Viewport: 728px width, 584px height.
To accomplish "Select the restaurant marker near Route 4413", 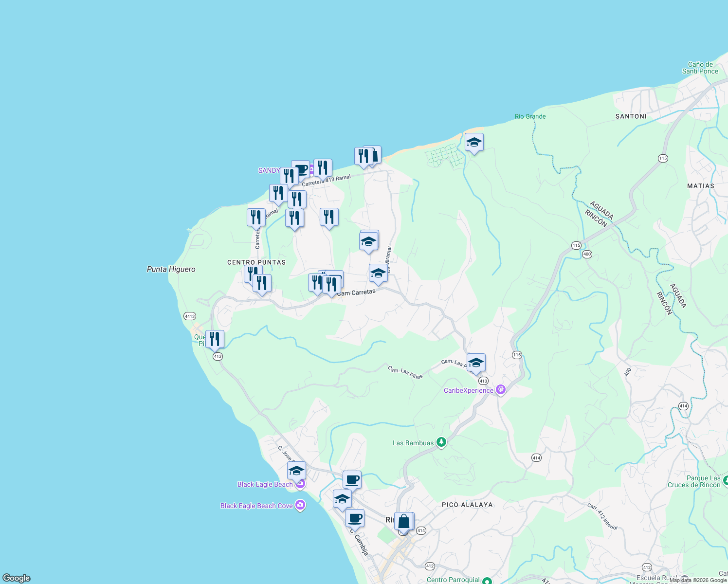I will 214,339.
